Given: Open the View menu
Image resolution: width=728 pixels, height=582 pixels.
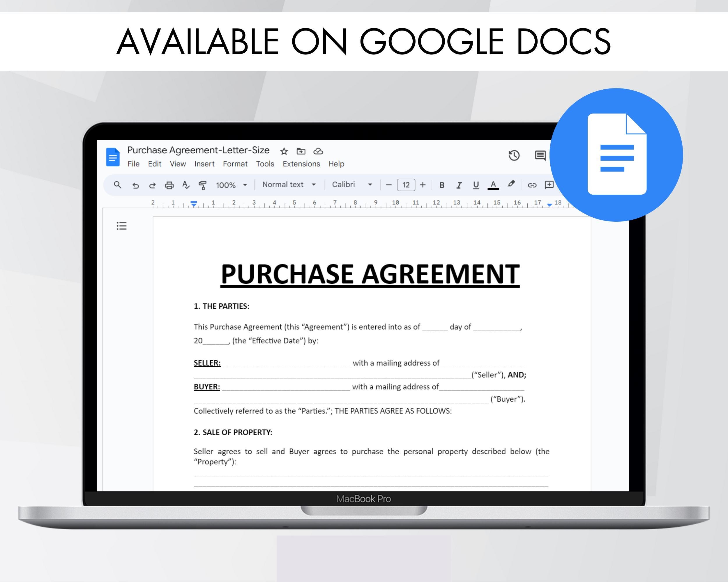Looking at the screenshot, I should (x=178, y=164).
